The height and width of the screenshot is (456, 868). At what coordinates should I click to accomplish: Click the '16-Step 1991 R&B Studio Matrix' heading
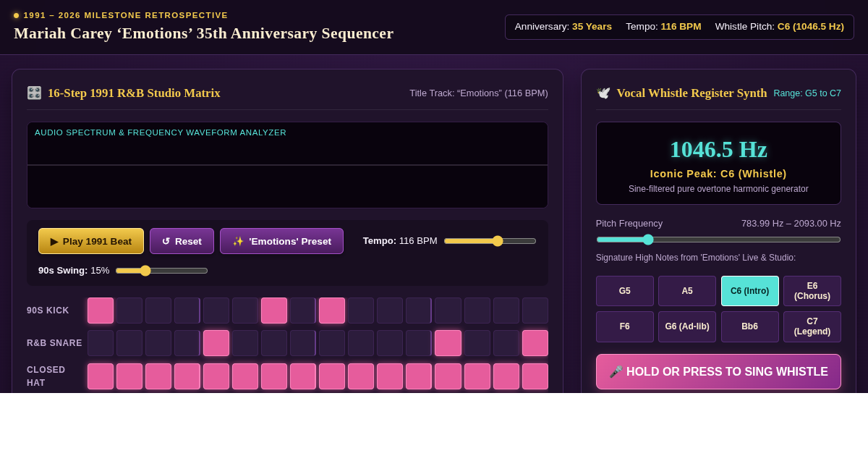[134, 93]
